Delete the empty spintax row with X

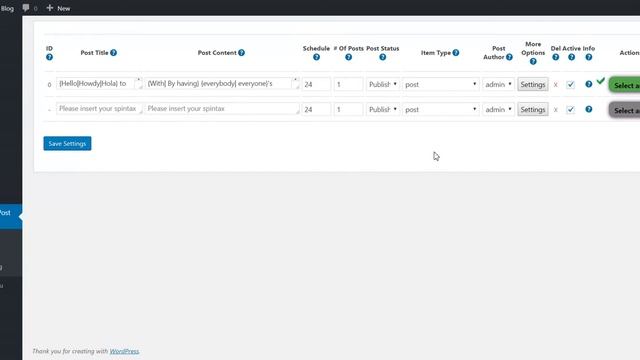[x=556, y=110]
